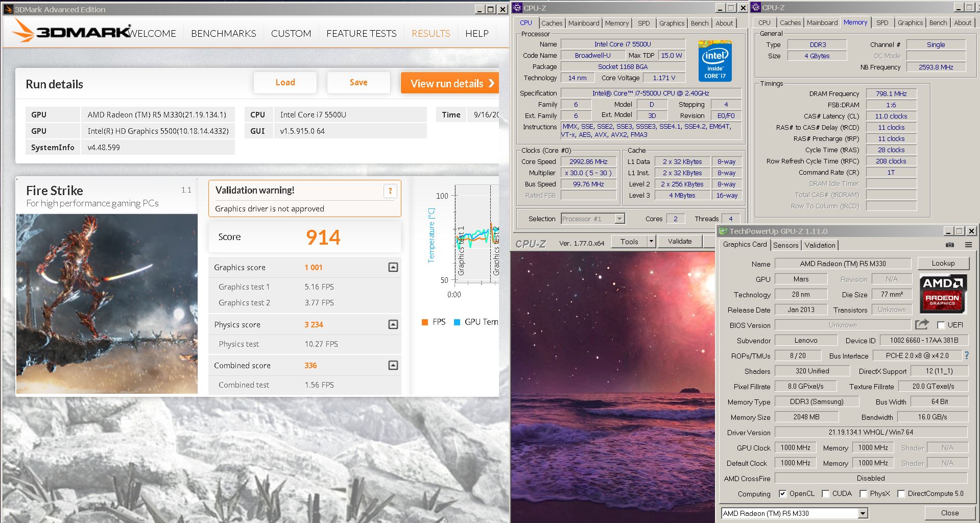980x523 pixels.
Task: Toggle the OpenCL checkbox
Action: pos(782,493)
